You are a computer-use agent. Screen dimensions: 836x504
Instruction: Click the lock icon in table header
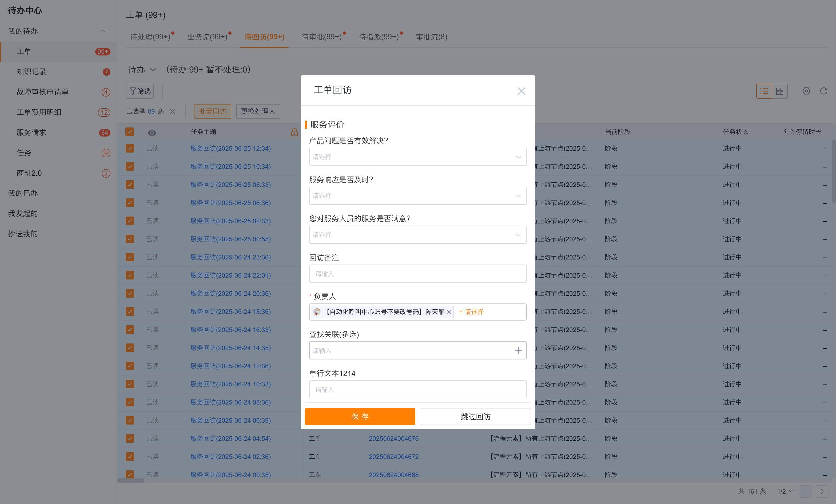[294, 132]
